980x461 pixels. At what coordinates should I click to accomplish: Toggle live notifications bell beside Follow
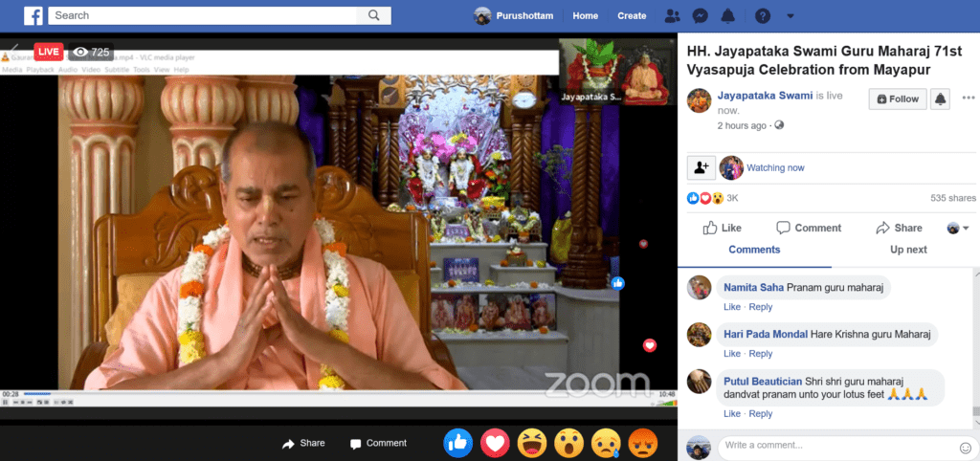940,99
